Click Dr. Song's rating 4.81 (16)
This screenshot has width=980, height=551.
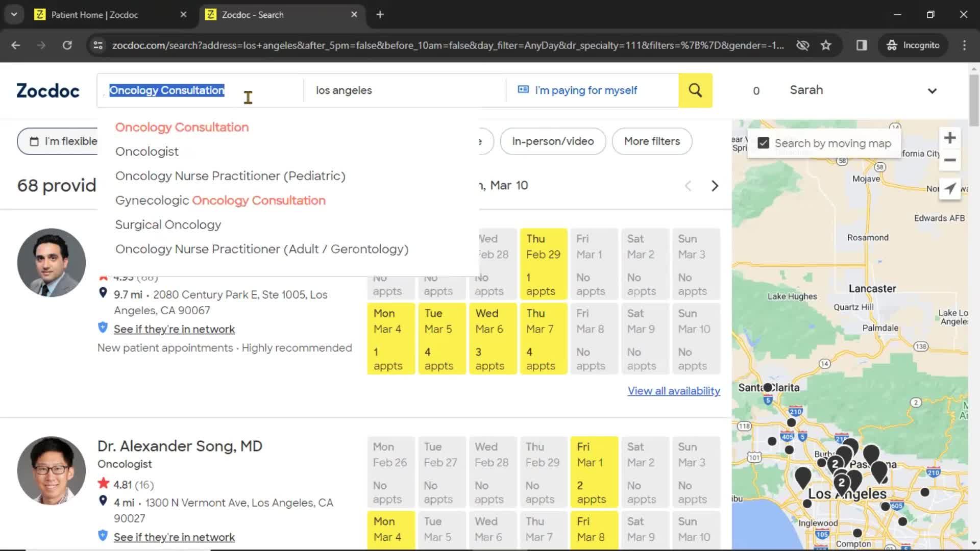(x=133, y=485)
